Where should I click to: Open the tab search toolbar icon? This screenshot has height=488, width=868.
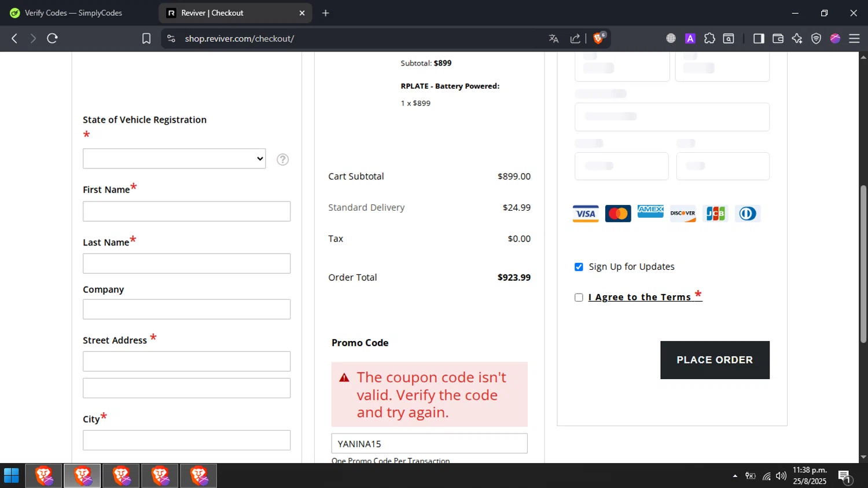(729, 38)
